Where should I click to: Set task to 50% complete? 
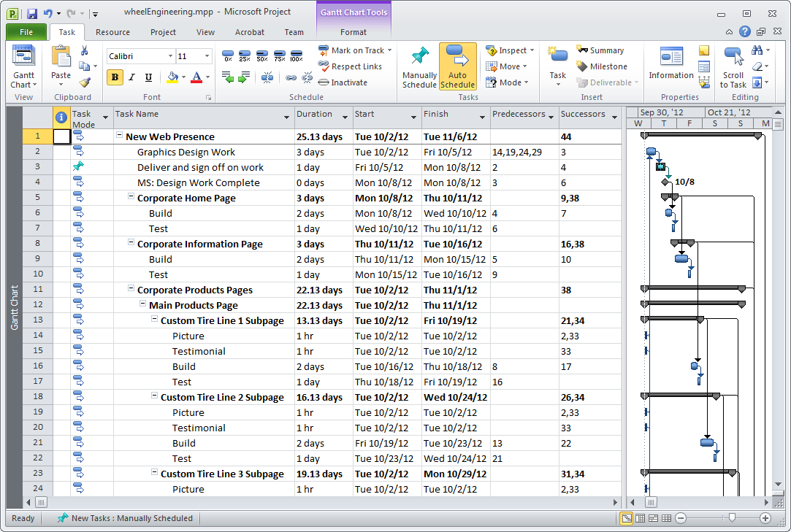tap(261, 56)
